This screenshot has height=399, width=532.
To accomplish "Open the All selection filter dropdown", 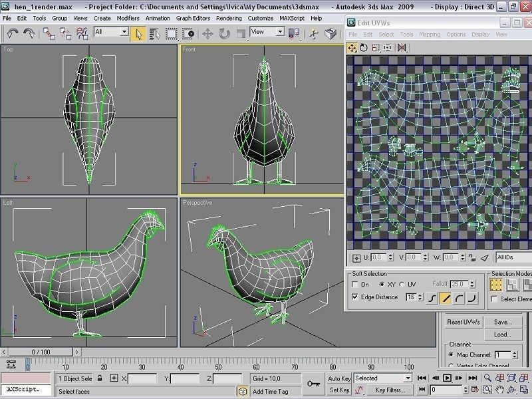I will pyautogui.click(x=111, y=32).
